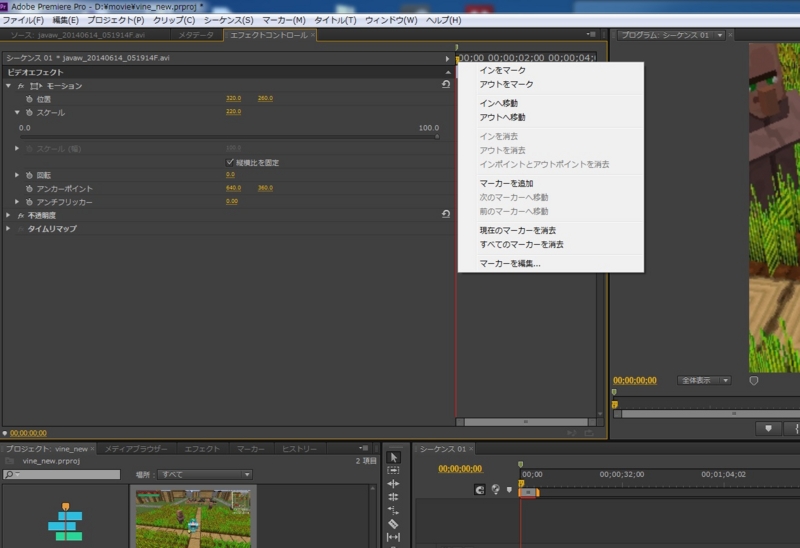This screenshot has height=548, width=800.
Task: Select the Rate Stretch tool
Action: click(x=393, y=510)
